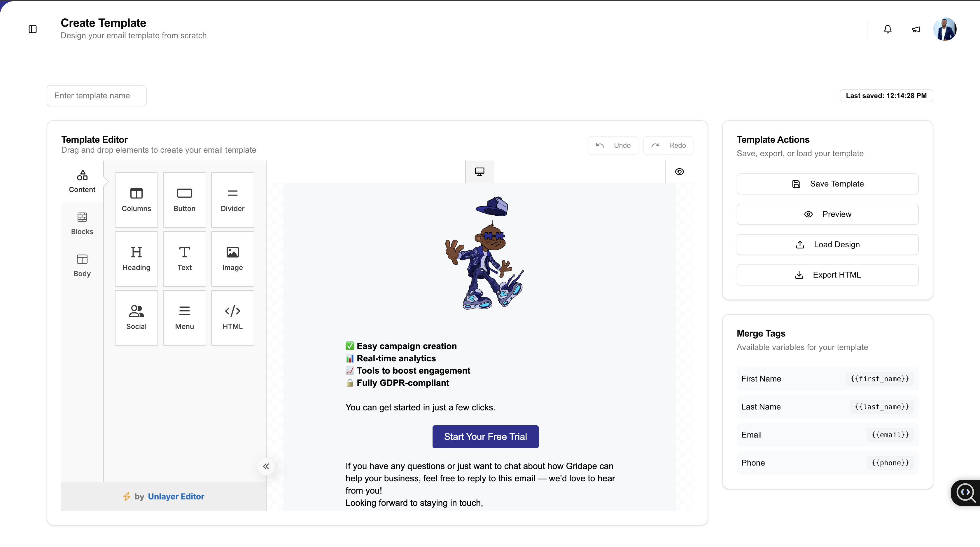This screenshot has height=547, width=980.
Task: Switch to desktop view mode
Action: click(x=479, y=172)
